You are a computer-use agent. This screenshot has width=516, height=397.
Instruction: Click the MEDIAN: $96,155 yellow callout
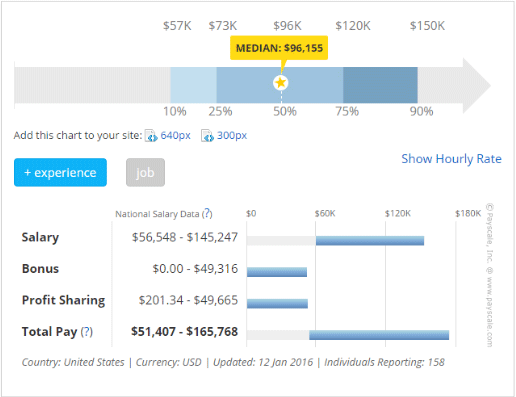(x=279, y=48)
